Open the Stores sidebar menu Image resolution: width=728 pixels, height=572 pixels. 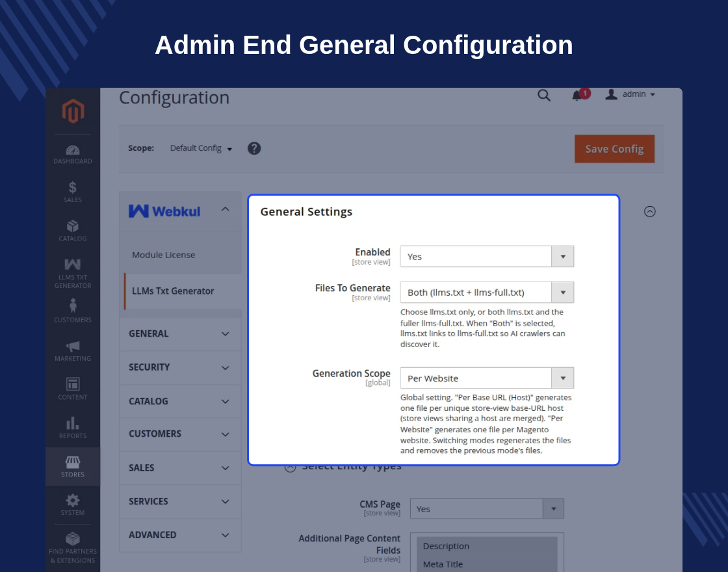(x=72, y=467)
